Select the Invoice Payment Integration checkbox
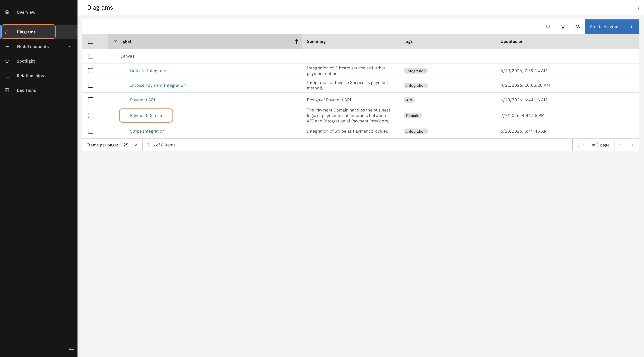The height and width of the screenshot is (357, 644). coord(91,85)
